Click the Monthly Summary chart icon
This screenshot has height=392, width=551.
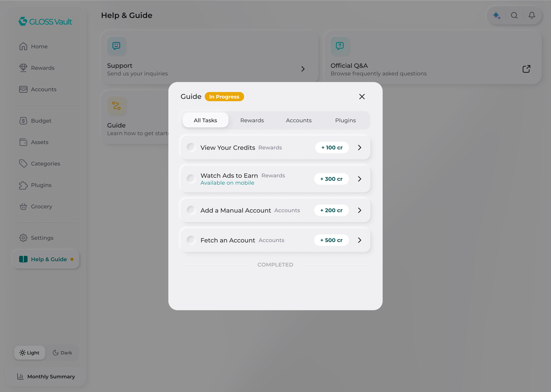click(x=20, y=376)
